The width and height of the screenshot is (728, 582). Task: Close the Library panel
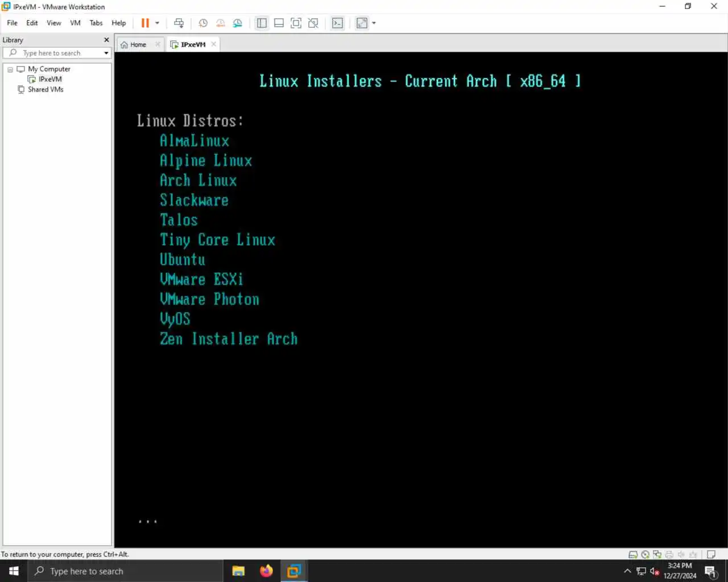click(x=106, y=40)
